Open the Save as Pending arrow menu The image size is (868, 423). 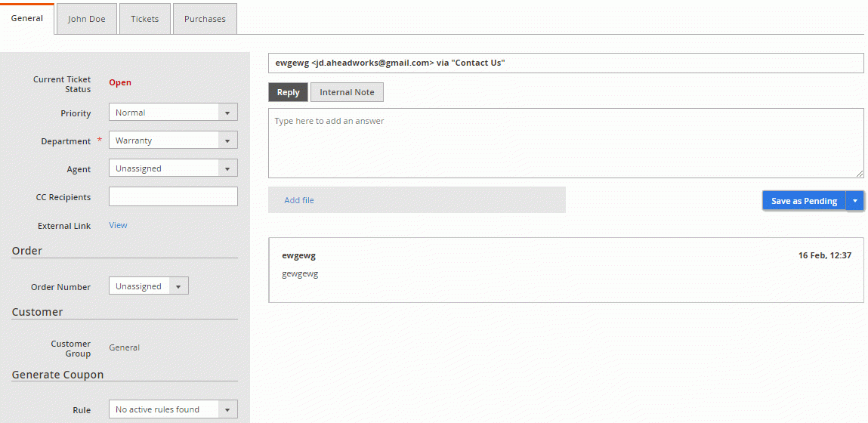point(854,201)
